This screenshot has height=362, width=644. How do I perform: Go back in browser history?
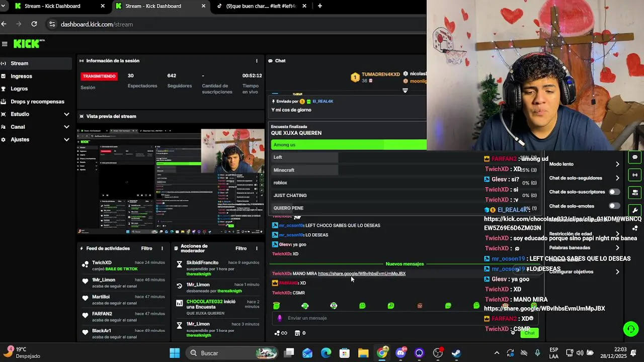point(4,24)
